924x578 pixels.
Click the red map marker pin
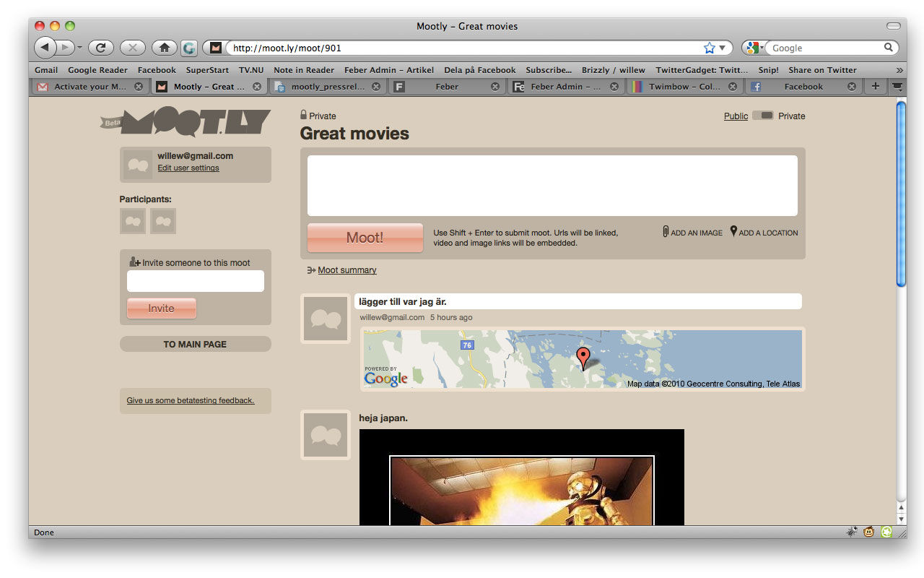pyautogui.click(x=583, y=358)
